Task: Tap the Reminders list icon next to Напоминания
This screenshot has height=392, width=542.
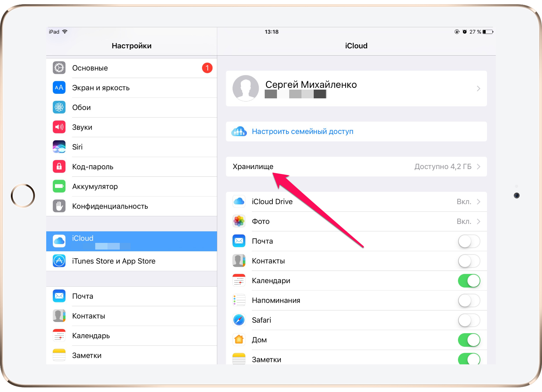Action: [x=239, y=300]
